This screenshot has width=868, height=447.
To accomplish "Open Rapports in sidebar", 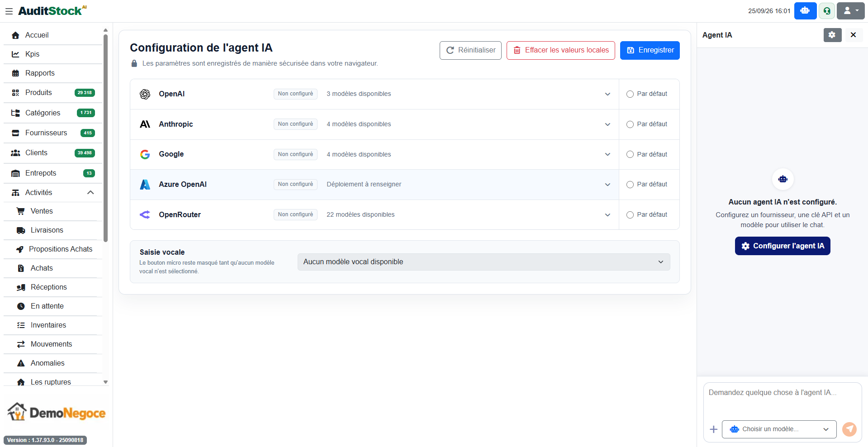I will pyautogui.click(x=53, y=73).
